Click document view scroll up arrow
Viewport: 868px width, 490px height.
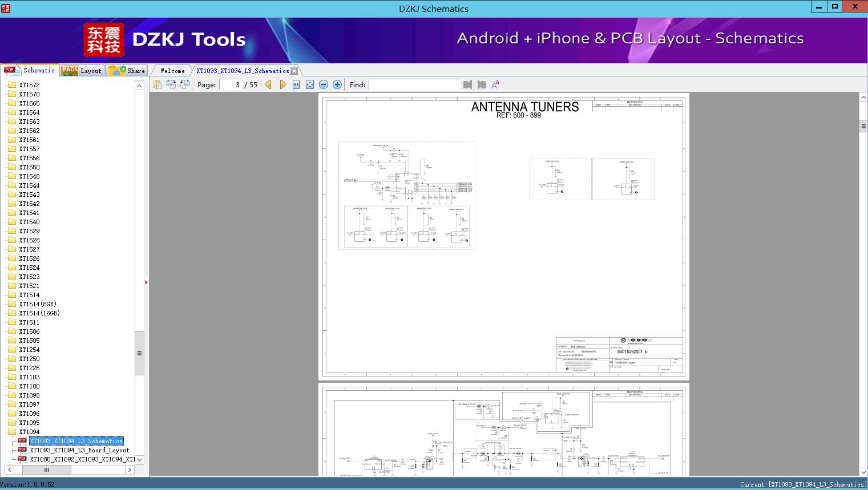pos(863,98)
